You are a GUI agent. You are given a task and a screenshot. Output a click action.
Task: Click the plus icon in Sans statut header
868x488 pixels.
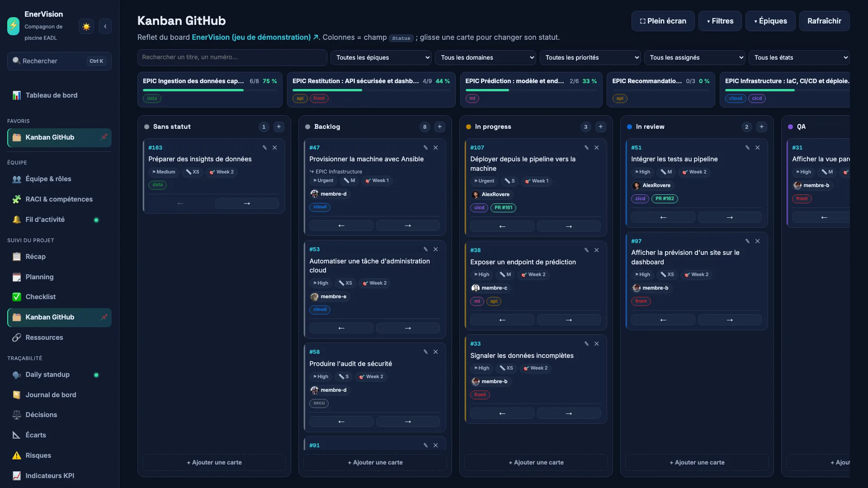click(279, 127)
